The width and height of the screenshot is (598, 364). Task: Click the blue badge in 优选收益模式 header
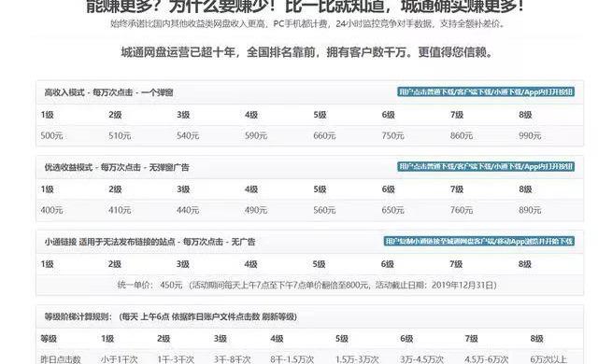pos(486,166)
